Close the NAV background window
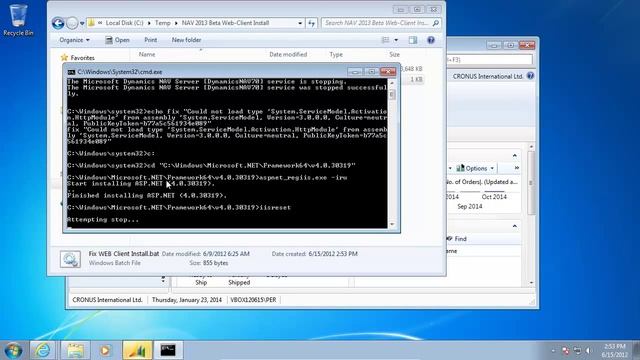This screenshot has height=360, width=640. point(527,45)
